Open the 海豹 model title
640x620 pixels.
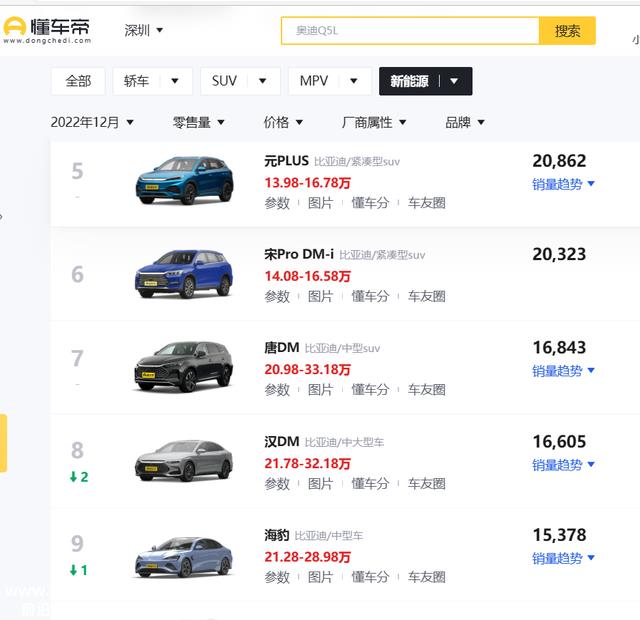pyautogui.click(x=277, y=535)
